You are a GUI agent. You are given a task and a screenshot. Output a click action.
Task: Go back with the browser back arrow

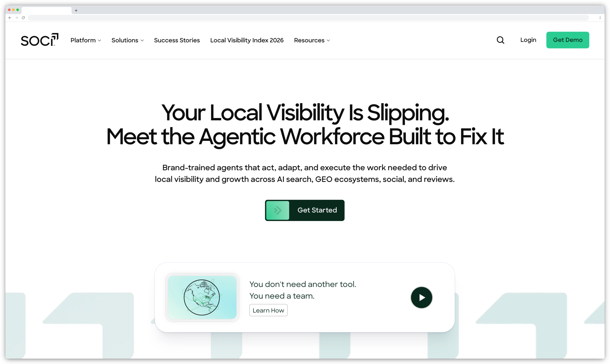pos(10,18)
